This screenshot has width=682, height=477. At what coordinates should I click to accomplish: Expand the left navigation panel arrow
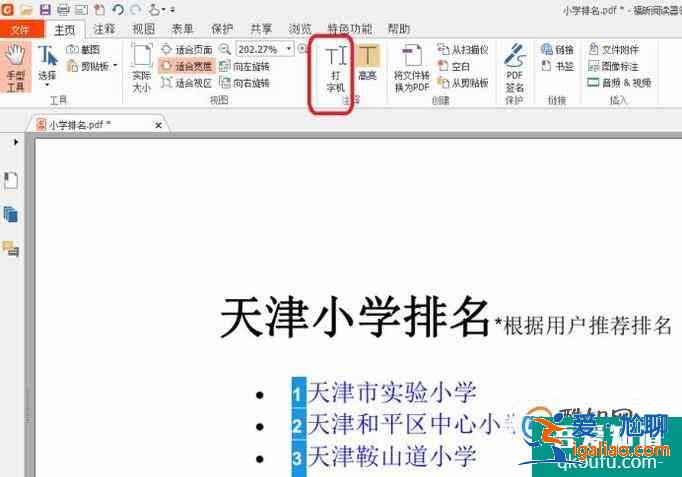[x=16, y=142]
